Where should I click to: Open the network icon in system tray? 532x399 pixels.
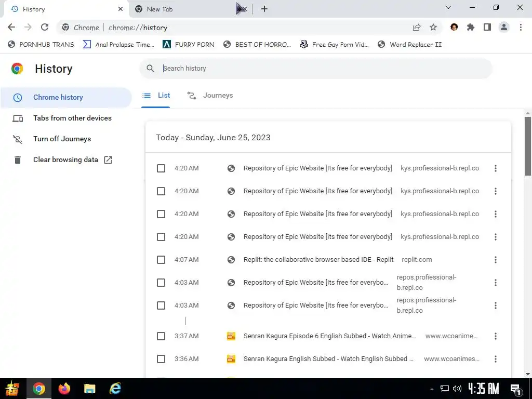(x=445, y=389)
